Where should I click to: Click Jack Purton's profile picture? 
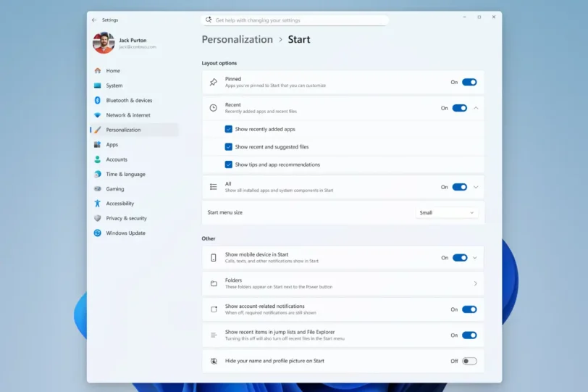tap(104, 43)
